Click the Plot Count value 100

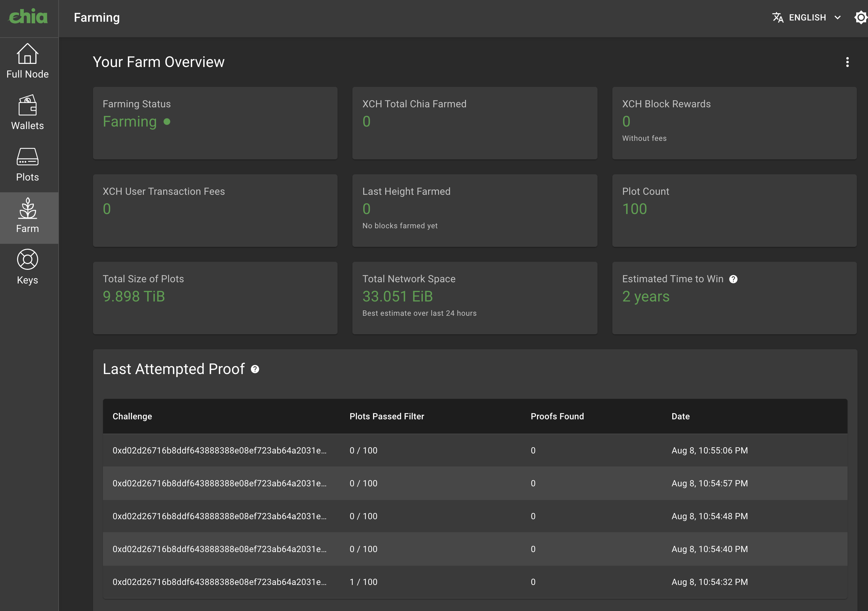634,209
